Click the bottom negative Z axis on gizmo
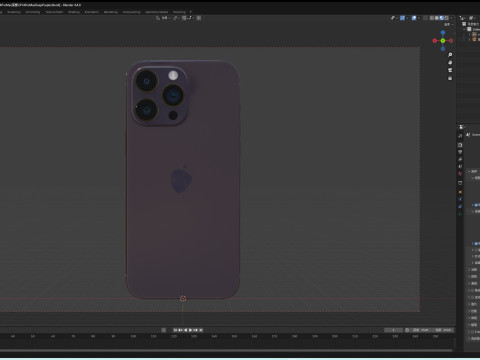The width and height of the screenshot is (480, 360). [x=443, y=49]
